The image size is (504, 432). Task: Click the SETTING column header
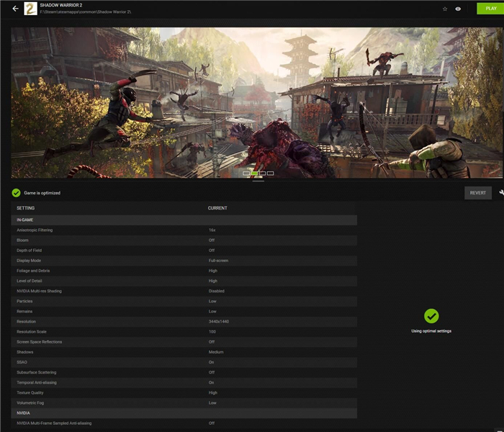25,208
